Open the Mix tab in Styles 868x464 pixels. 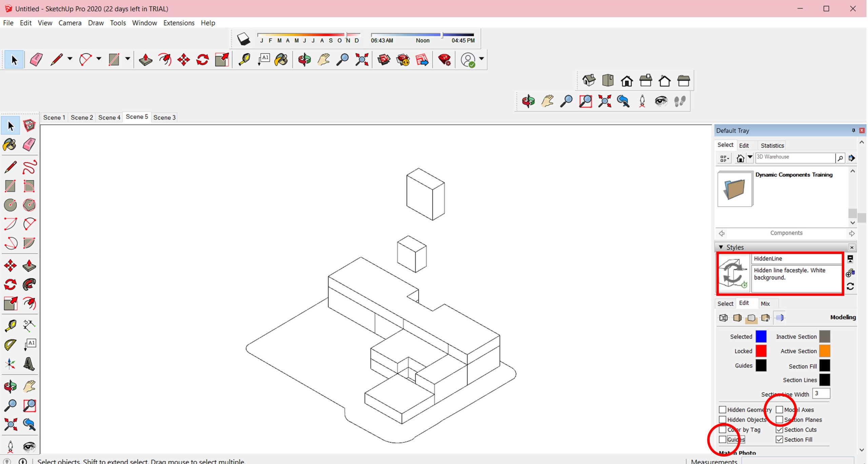tap(765, 304)
